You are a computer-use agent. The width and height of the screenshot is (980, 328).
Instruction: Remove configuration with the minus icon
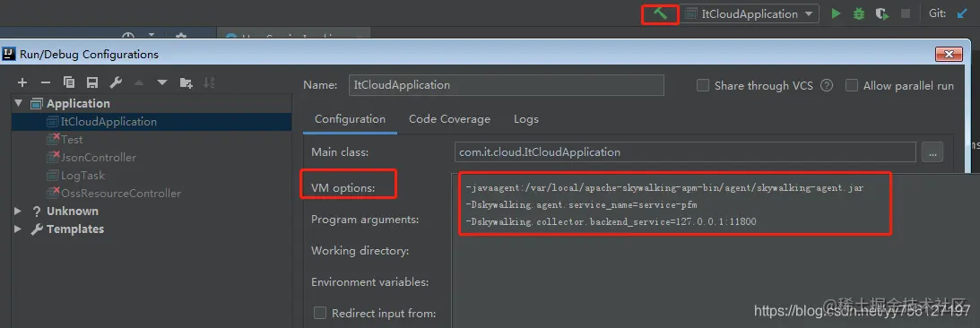46,82
